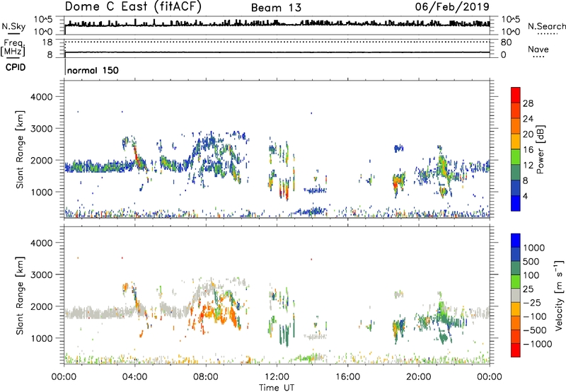This screenshot has width=566, height=392.
Task: Click the yellow 16-20 dB power colorbar segment
Action: click(x=516, y=141)
